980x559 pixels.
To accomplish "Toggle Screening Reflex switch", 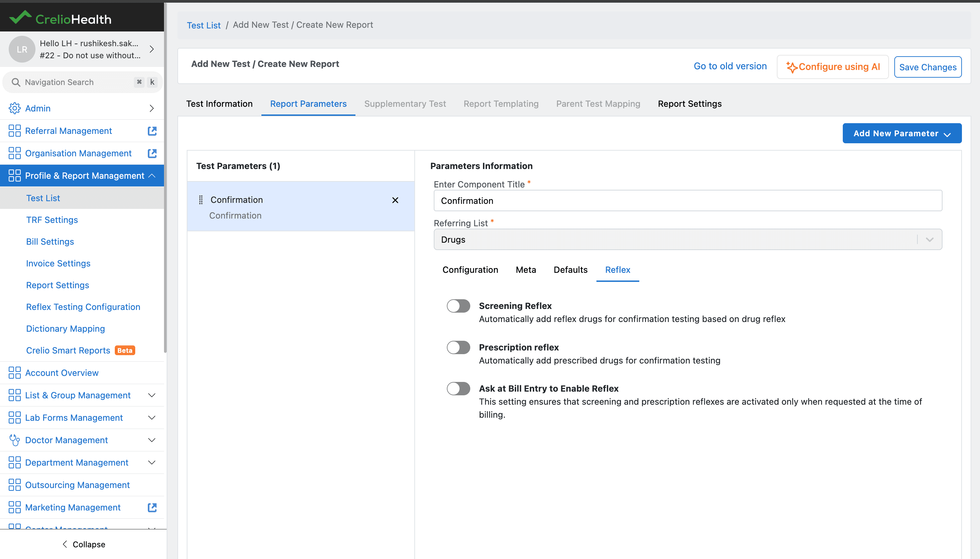I will [458, 306].
